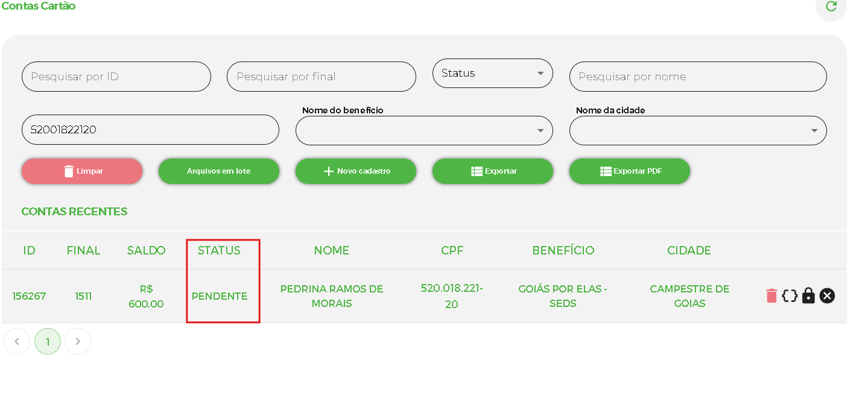Focus the Pesquisar por nome field
This screenshot has height=401, width=868.
coord(698,77)
